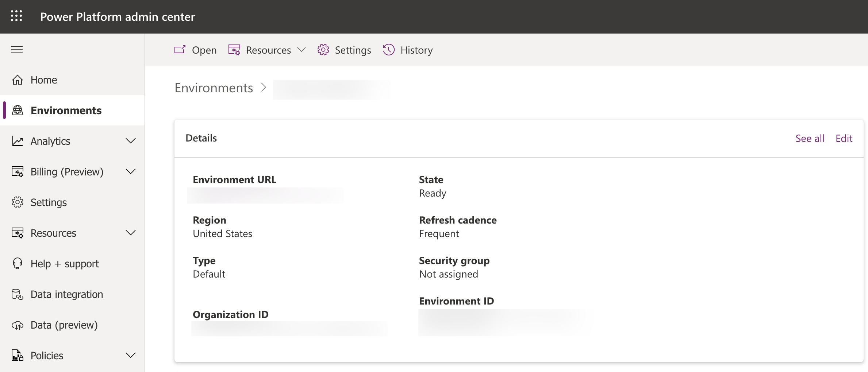Open Data (preview) page

[x=72, y=325]
